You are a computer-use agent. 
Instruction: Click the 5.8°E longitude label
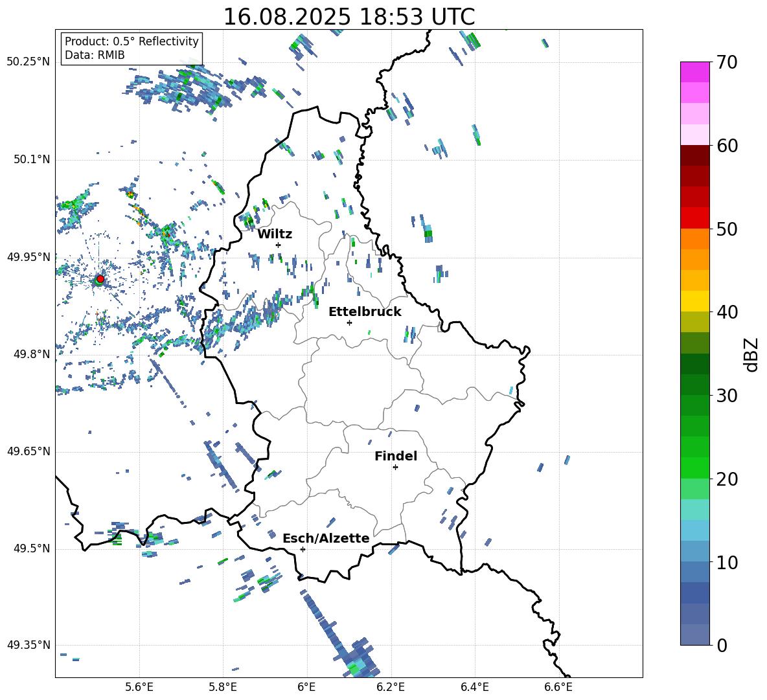pyautogui.click(x=223, y=688)
